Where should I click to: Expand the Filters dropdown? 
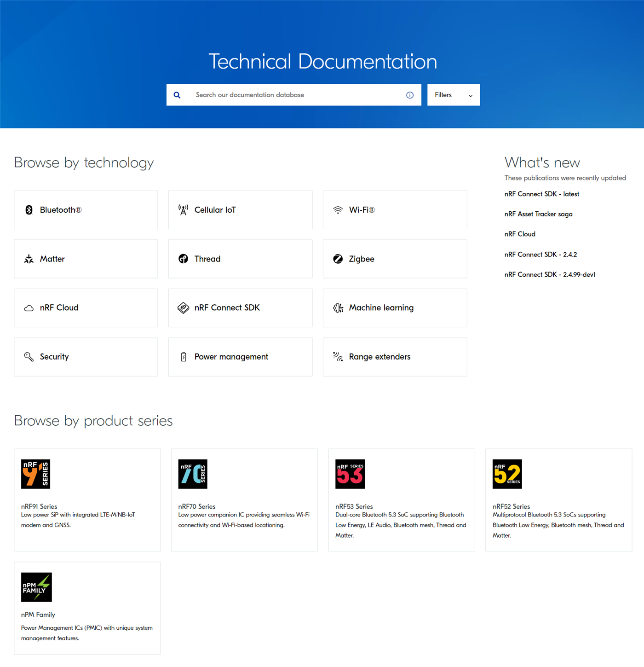(x=454, y=95)
